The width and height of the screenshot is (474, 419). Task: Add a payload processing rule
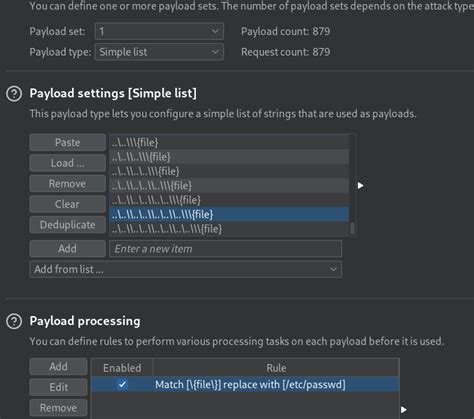tap(58, 367)
